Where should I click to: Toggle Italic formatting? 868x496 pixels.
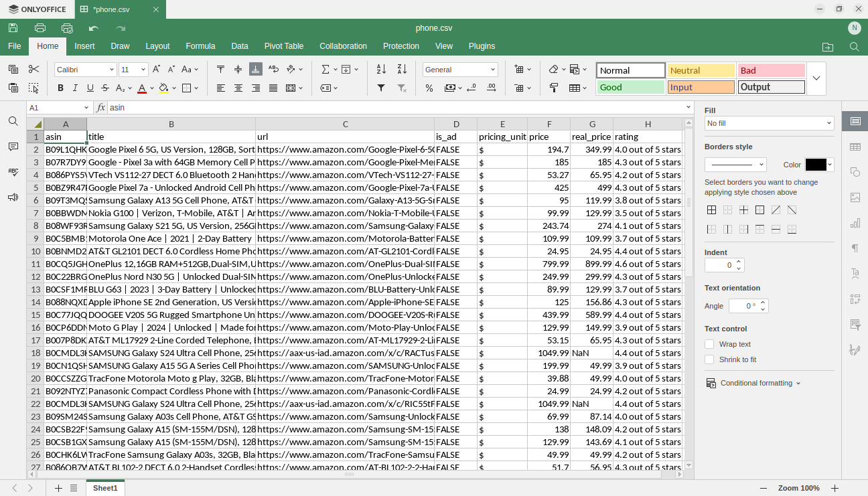75,88
